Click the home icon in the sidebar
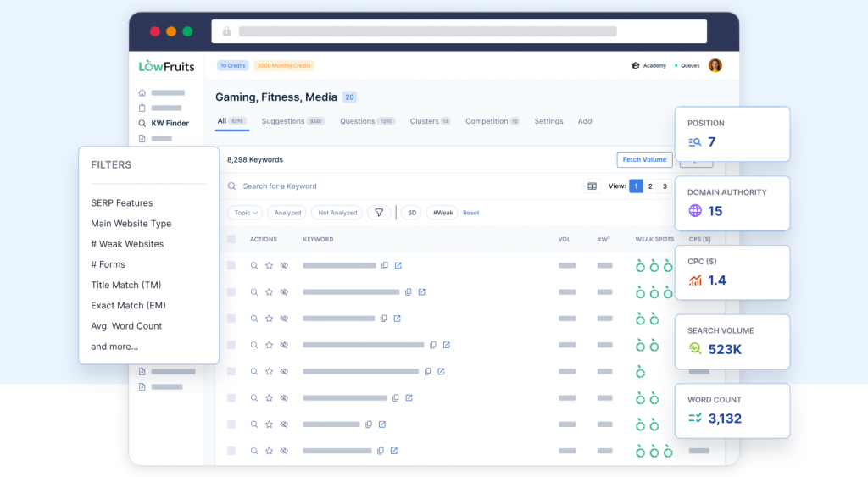The height and width of the screenshot is (477, 868). (142, 93)
